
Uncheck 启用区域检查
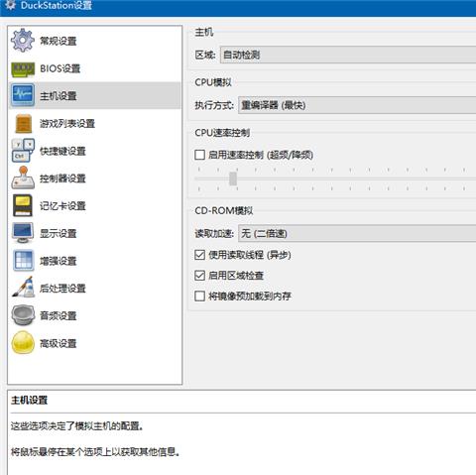(199, 276)
